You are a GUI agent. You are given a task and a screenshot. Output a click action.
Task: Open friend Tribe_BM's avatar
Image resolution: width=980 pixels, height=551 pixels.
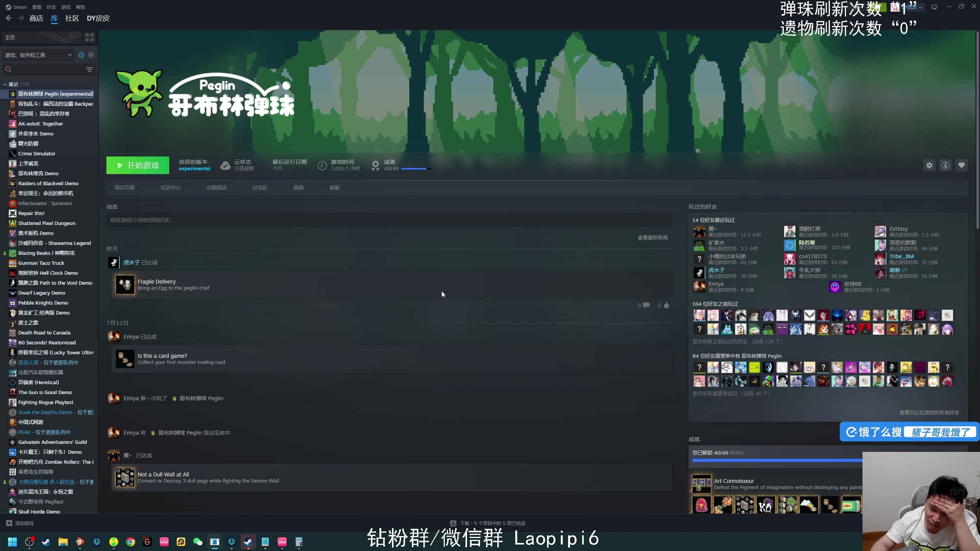click(880, 259)
